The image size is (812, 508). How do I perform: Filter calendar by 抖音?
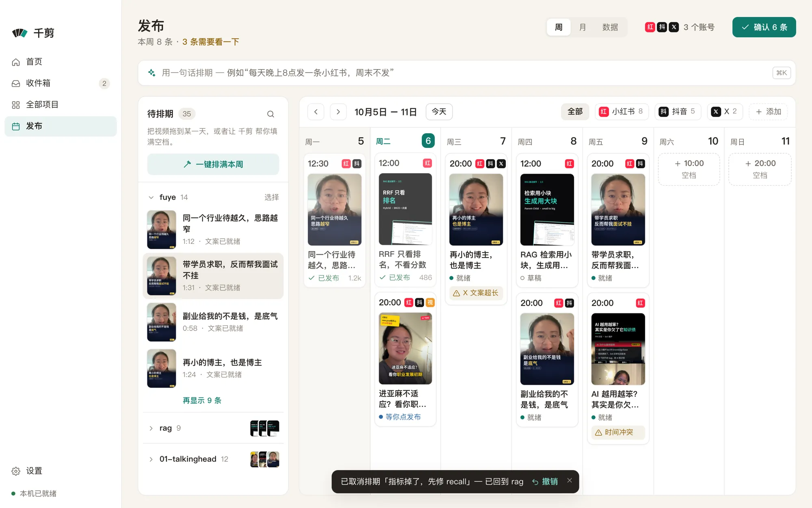pyautogui.click(x=678, y=112)
